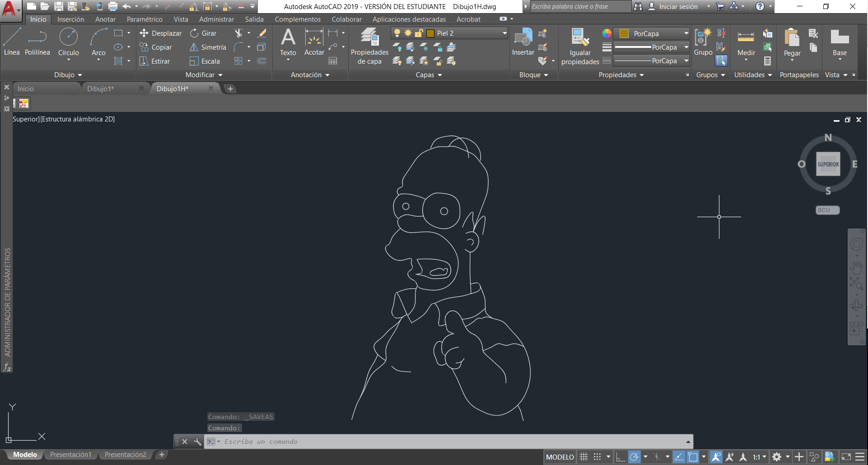The width and height of the screenshot is (868, 465).
Task: Click the color wheel icon in Propiedades
Action: (x=607, y=33)
